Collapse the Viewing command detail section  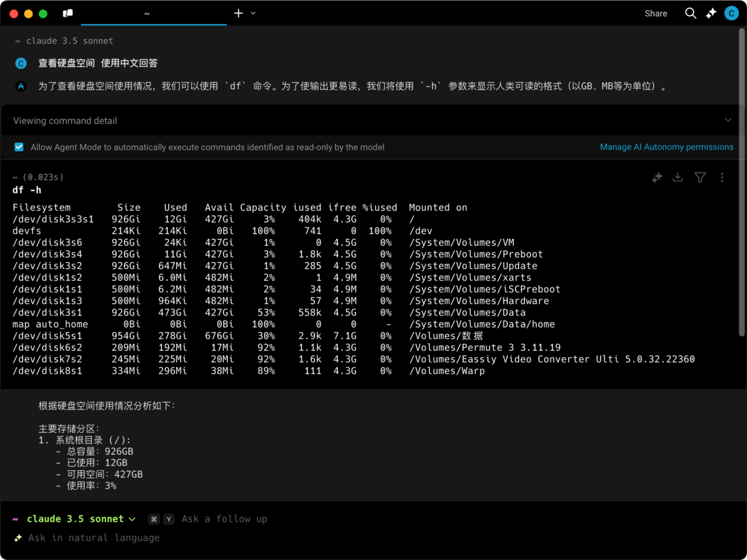click(x=728, y=120)
